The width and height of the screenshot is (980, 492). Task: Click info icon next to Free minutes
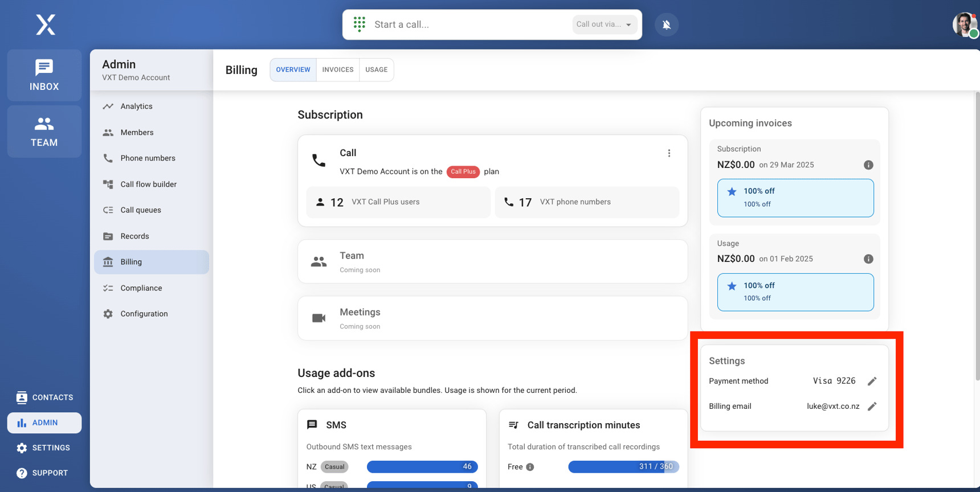[530, 467]
